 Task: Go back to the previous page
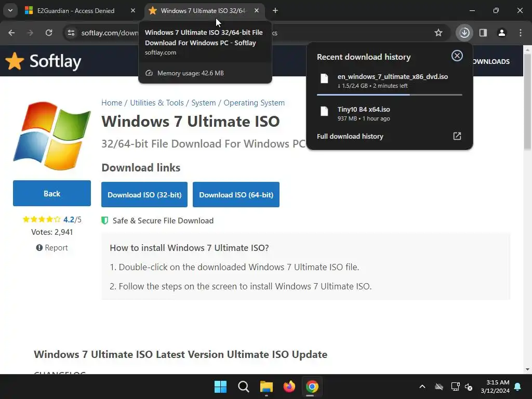(x=11, y=33)
